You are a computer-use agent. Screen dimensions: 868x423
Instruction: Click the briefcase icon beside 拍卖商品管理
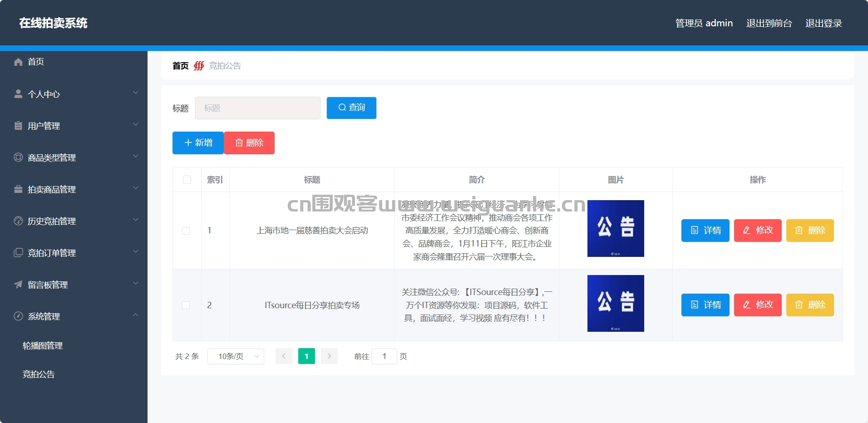18,189
